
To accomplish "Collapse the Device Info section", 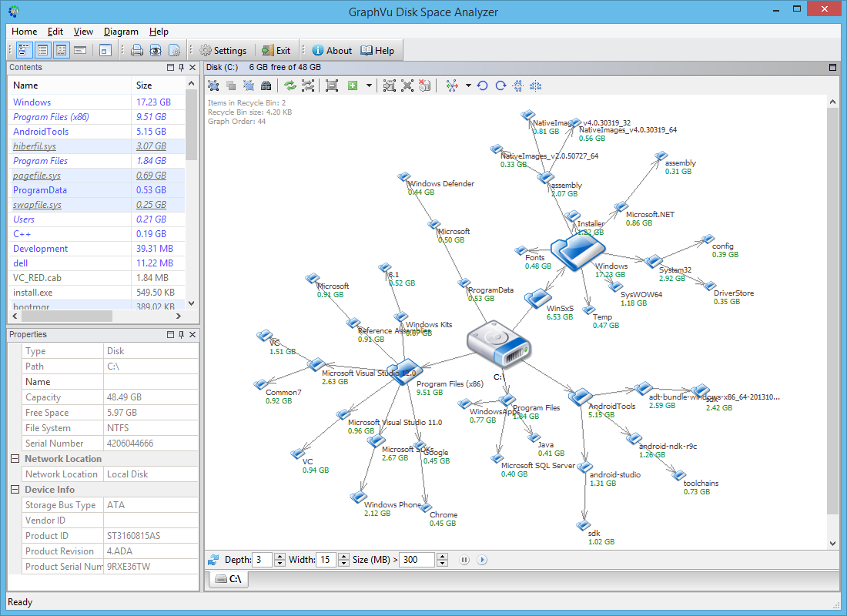I will [15, 490].
